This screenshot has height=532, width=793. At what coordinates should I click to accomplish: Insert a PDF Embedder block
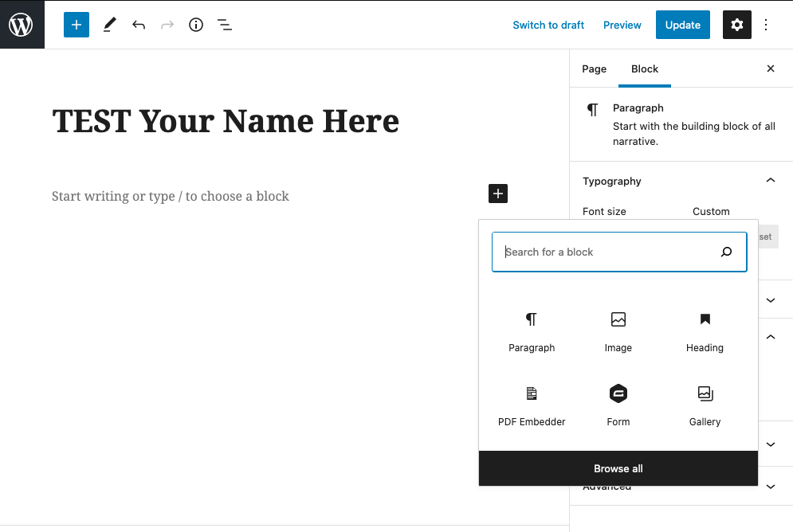pos(532,406)
